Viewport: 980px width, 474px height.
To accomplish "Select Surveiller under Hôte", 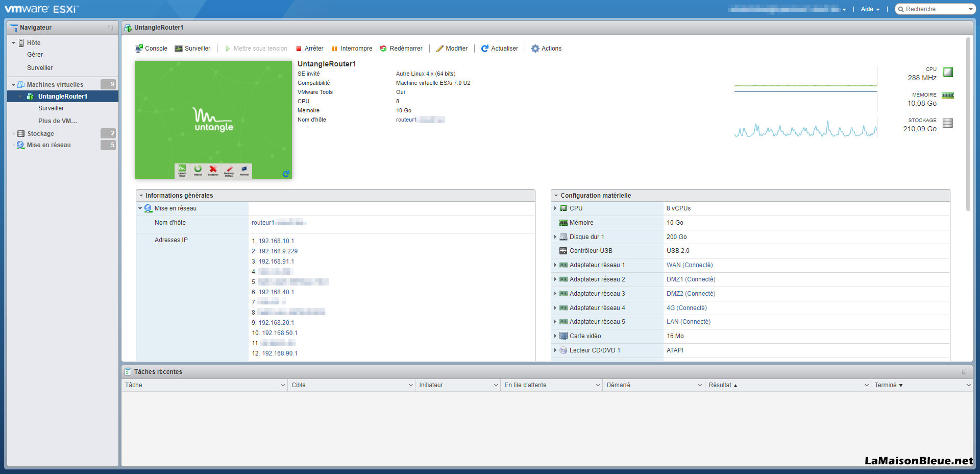I will tap(40, 68).
